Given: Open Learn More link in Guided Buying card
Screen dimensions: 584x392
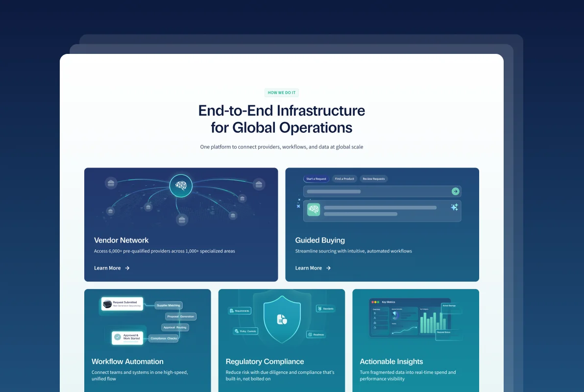Looking at the screenshot, I should (x=313, y=268).
